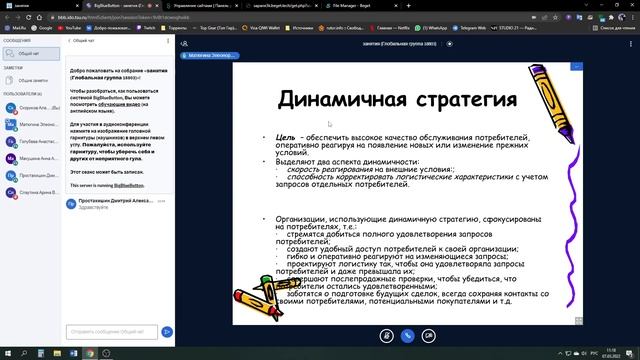Switch to the first browser tab
Screen dimensions: 640x360
[41, 6]
